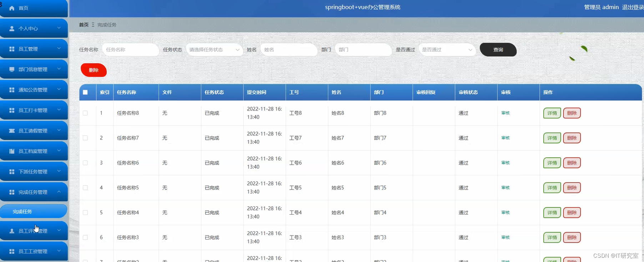Check the row checkbox for 任务名称5
This screenshot has width=644, height=262.
click(x=85, y=187)
